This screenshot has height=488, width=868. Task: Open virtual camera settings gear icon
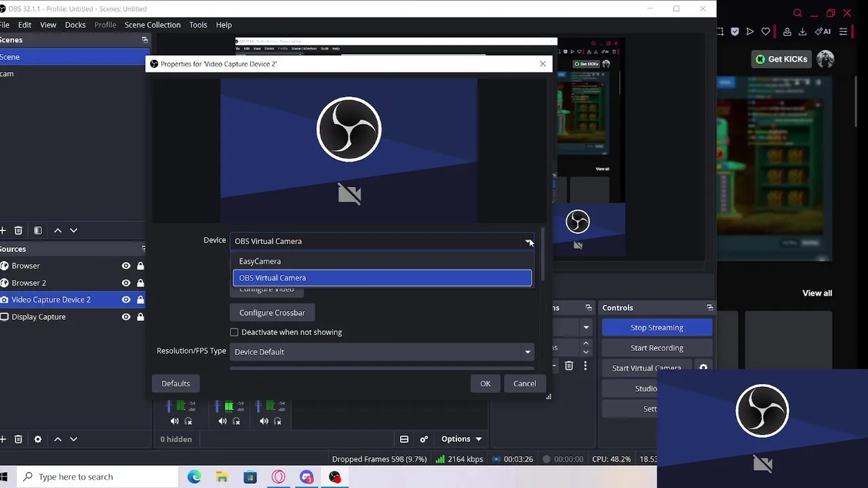[703, 368]
